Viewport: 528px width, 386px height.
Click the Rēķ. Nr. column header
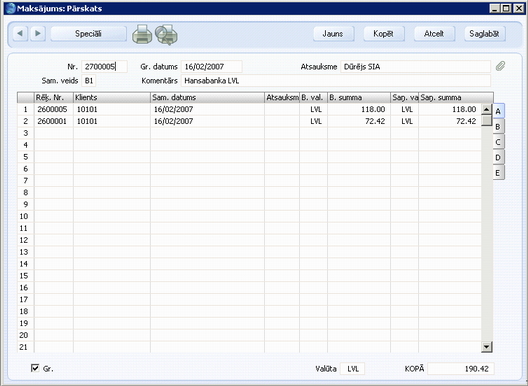pyautogui.click(x=54, y=98)
